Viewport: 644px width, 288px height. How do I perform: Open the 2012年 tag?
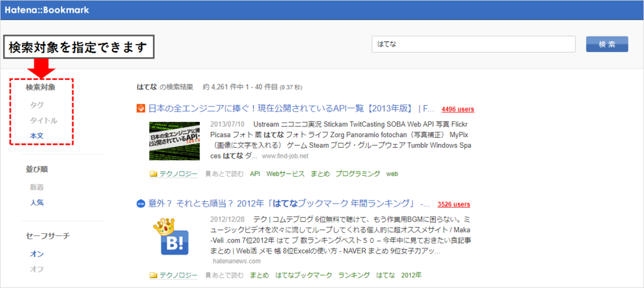click(411, 275)
